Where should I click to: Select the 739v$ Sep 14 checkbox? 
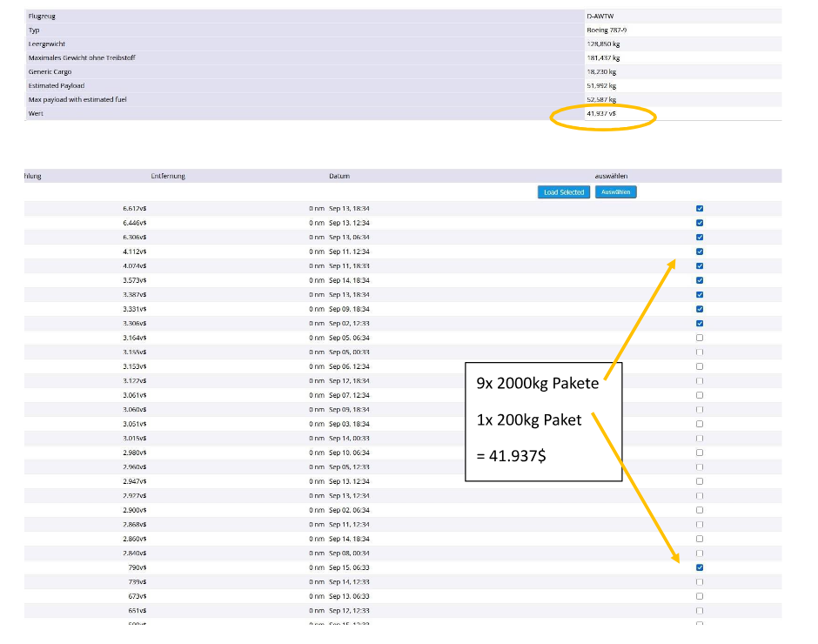tap(700, 581)
